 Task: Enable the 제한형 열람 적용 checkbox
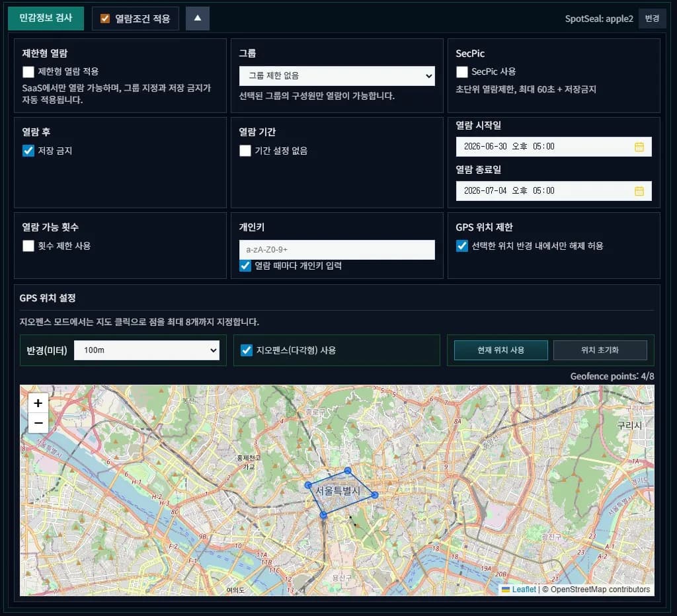click(x=28, y=71)
